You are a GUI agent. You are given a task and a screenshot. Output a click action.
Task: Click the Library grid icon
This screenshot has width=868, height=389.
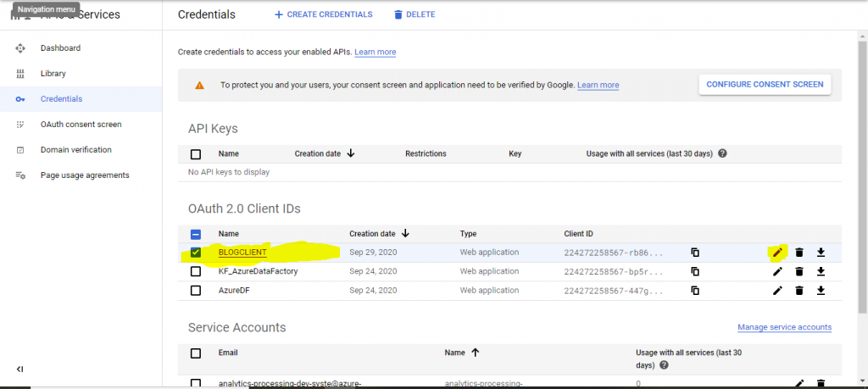(x=20, y=74)
